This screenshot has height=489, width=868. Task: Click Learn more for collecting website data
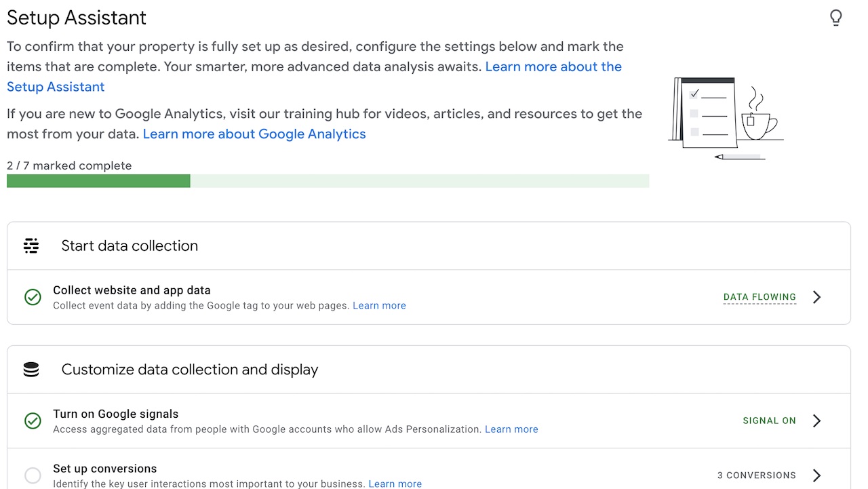click(x=379, y=306)
